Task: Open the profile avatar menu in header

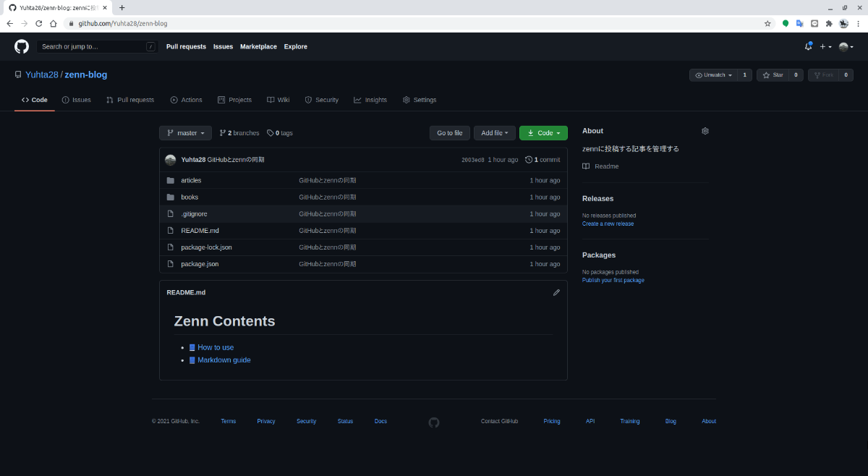Action: 846,46
